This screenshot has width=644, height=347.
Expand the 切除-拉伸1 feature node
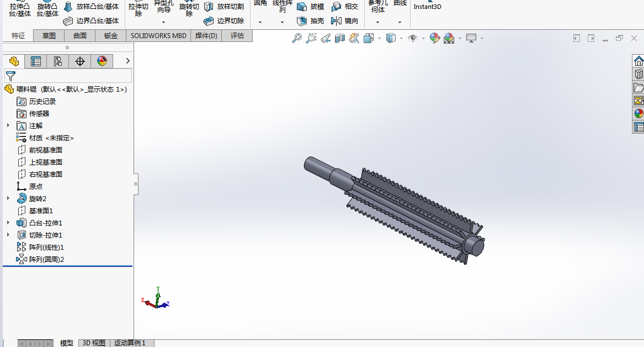click(x=8, y=235)
